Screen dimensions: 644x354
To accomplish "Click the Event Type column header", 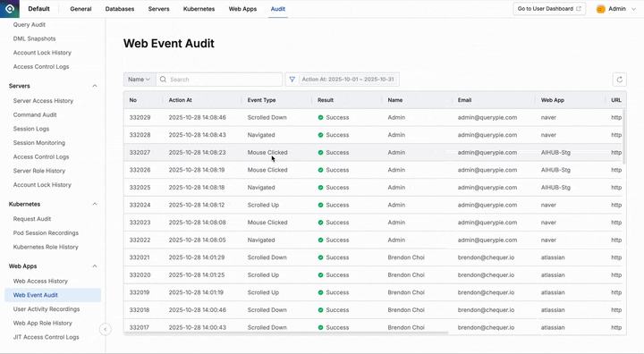I will tap(261, 100).
